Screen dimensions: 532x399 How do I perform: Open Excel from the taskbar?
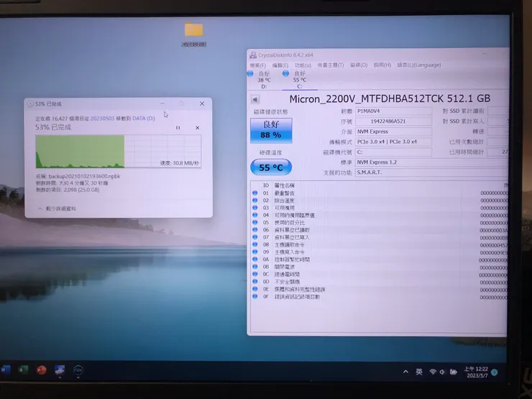pos(23,370)
